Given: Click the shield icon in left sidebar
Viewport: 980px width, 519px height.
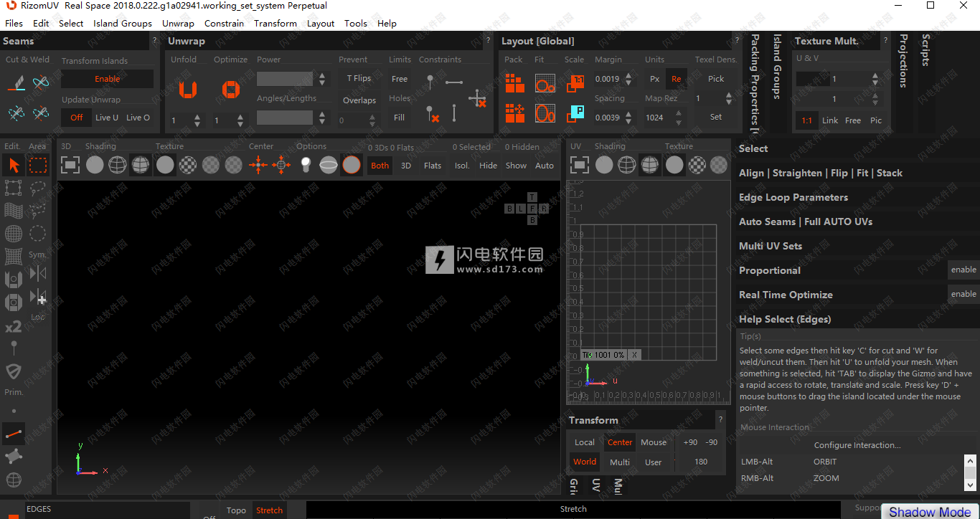Looking at the screenshot, I should (14, 371).
